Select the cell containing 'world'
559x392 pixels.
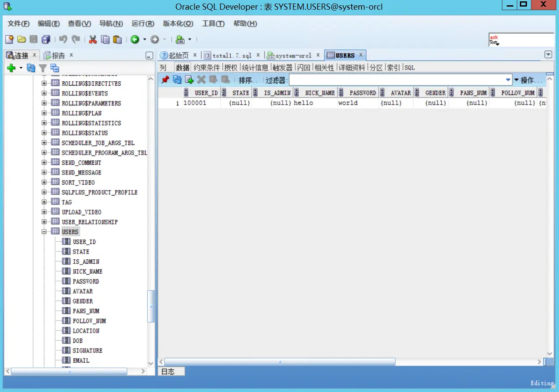pos(358,103)
